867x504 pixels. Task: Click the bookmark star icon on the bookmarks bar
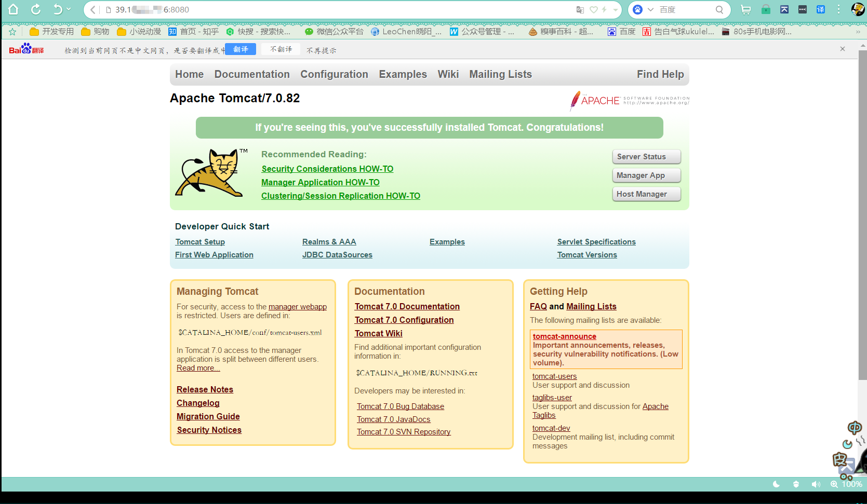pyautogui.click(x=12, y=32)
